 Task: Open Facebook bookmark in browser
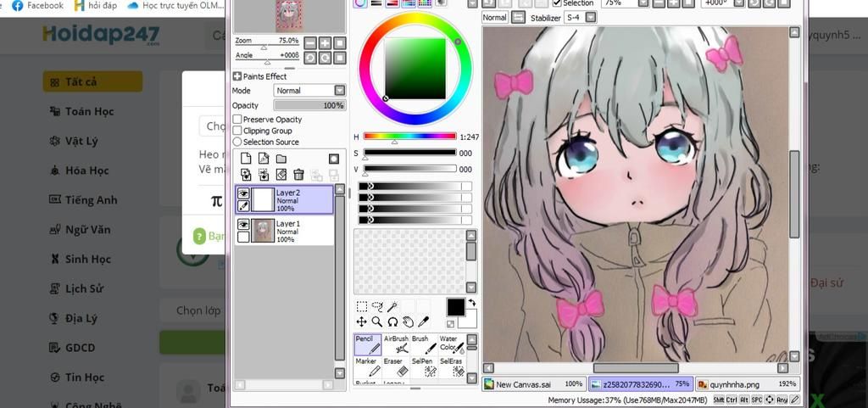click(38, 6)
